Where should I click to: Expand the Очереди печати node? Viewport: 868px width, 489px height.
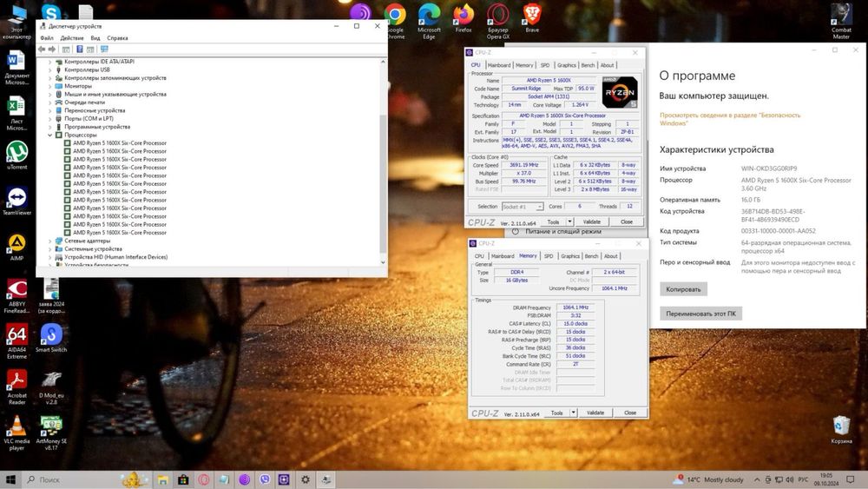pos(49,102)
